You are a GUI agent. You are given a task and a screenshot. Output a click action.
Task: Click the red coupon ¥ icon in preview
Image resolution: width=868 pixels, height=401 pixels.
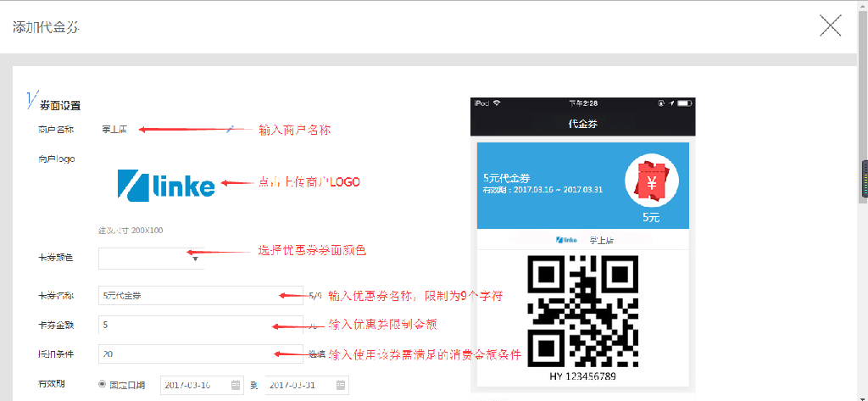(652, 180)
